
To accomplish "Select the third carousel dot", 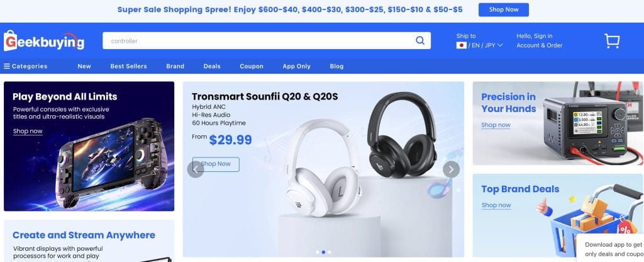I will pyautogui.click(x=330, y=252).
